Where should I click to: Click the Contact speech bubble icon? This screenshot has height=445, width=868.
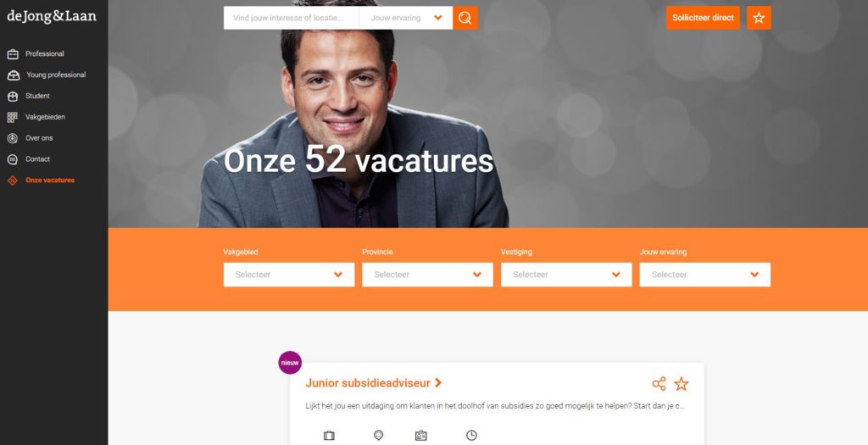tap(12, 159)
